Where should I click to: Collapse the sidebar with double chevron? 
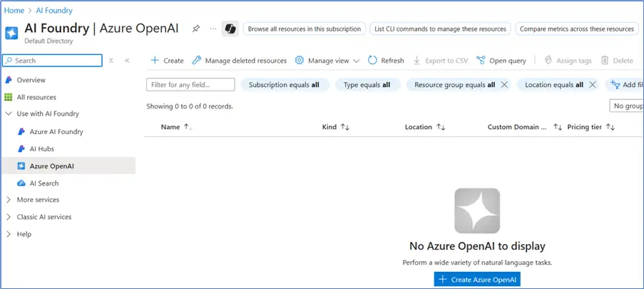(127, 61)
